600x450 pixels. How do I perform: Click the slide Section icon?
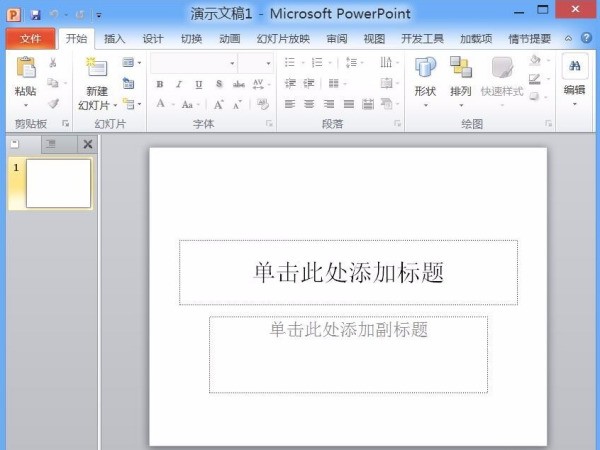128,104
